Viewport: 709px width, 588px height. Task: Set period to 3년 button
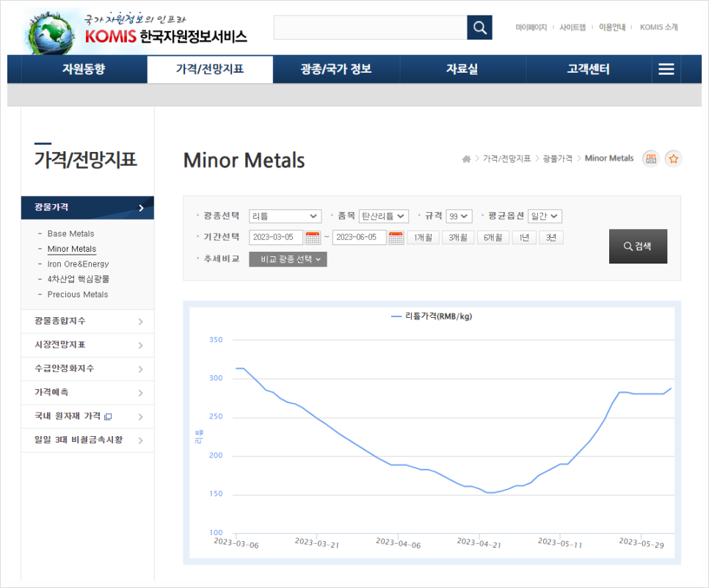550,237
